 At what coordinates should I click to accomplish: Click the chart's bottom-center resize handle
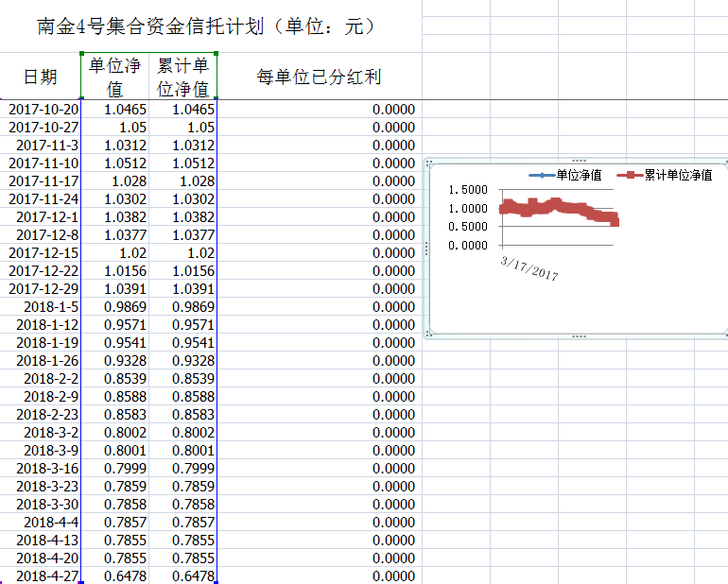tap(579, 335)
